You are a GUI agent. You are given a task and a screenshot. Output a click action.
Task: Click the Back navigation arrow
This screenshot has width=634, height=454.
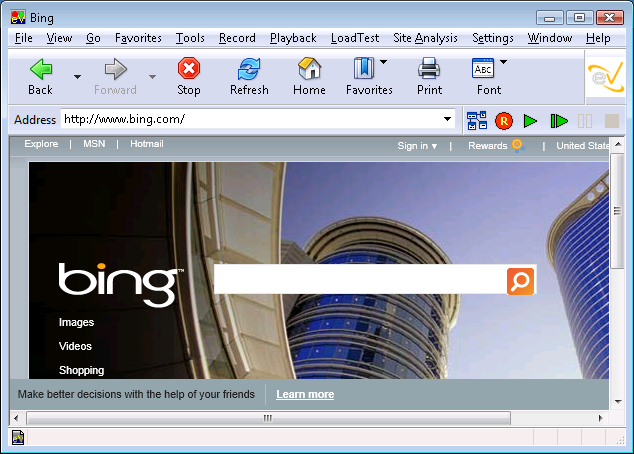tap(41, 69)
